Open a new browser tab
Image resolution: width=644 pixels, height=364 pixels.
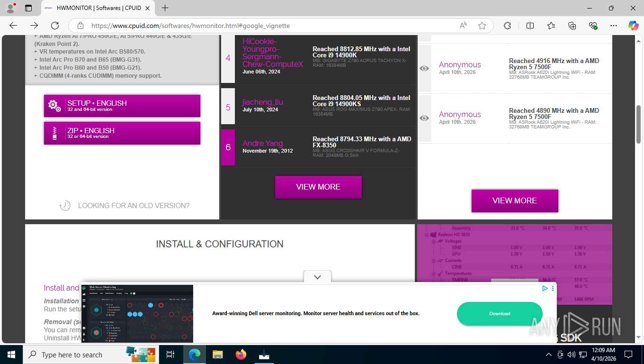[x=165, y=8]
